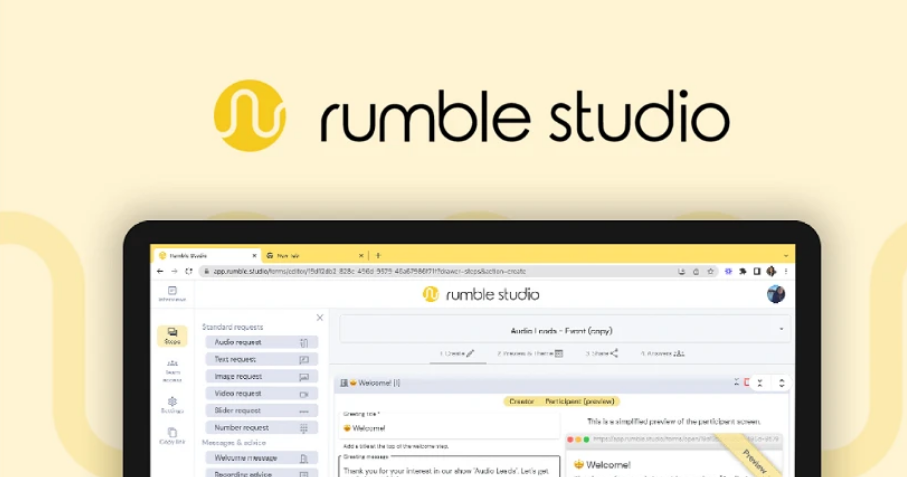The width and height of the screenshot is (907, 477).
Task: Open the browser side panel icon
Action: [x=757, y=271]
